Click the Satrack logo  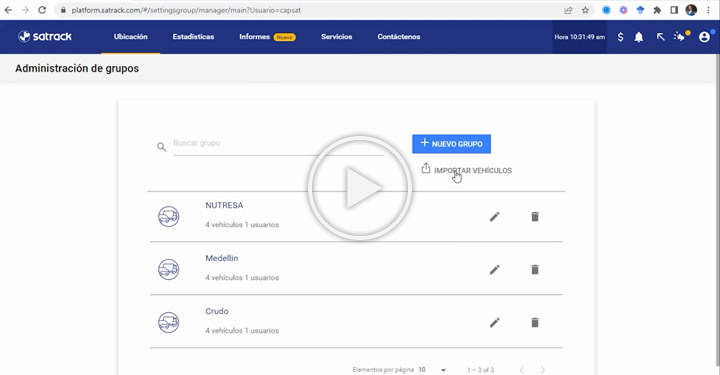click(45, 36)
